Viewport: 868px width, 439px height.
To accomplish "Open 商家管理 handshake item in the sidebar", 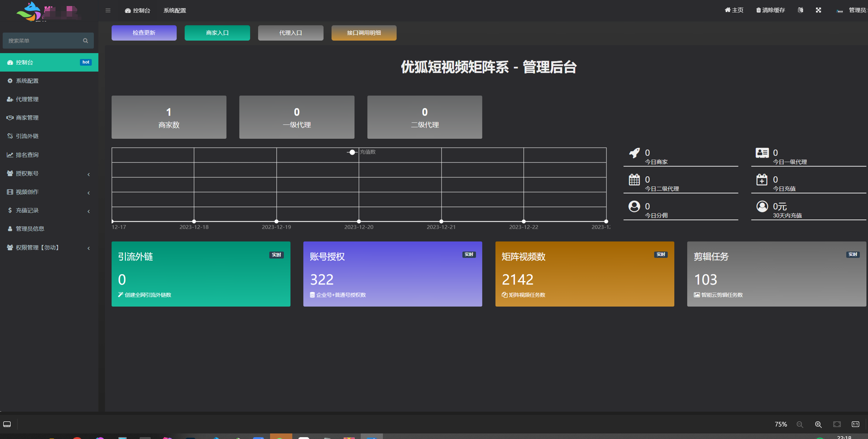I will pyautogui.click(x=49, y=118).
